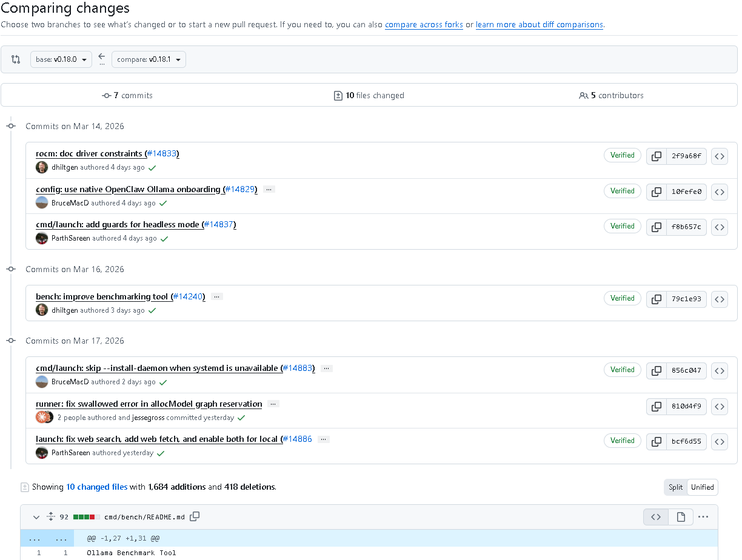Screen dimensions: 742x560
Task: View Verified badge for commit 79c1e93
Action: [x=622, y=298]
